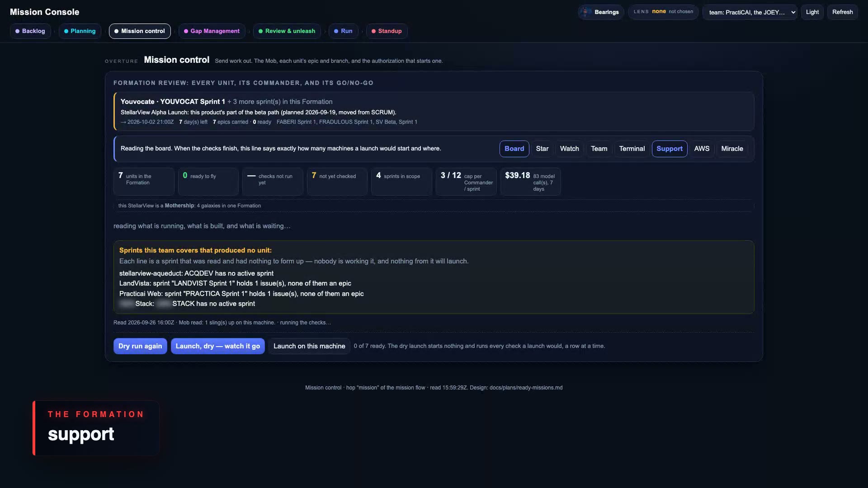The width and height of the screenshot is (868, 488).
Task: Switch to the Planning tab
Action: pos(80,31)
